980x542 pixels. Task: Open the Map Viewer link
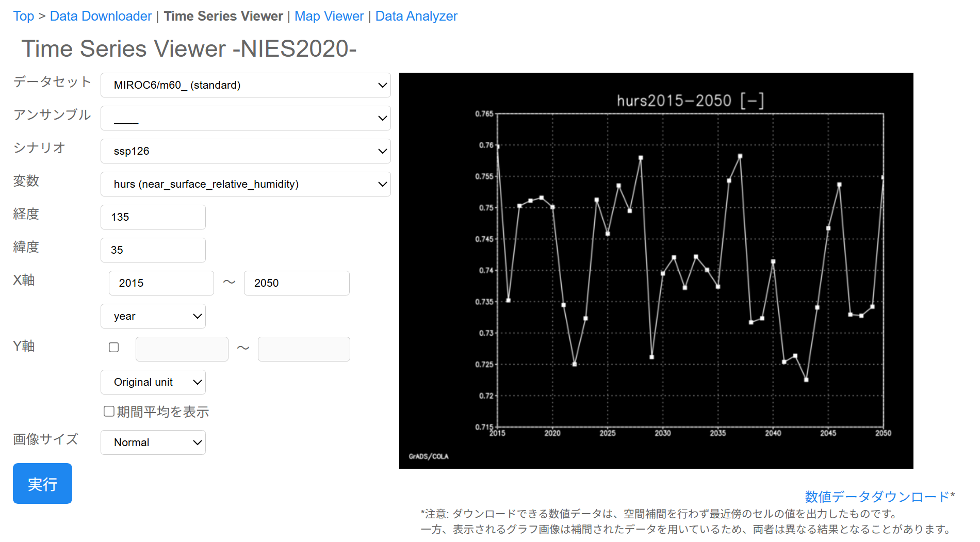pos(329,16)
